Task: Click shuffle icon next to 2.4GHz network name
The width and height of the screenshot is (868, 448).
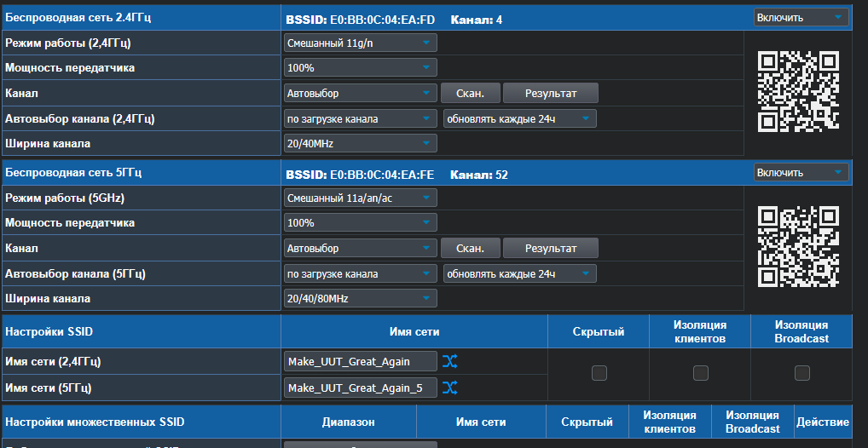Action: coord(450,362)
